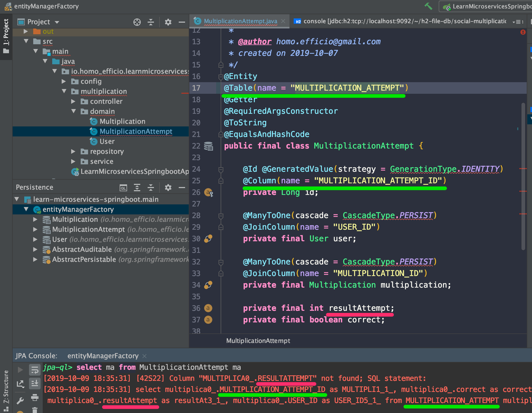Click the relationship gutter icon on line 30
Image resolution: width=532 pixels, height=413 pixels.
[x=208, y=239]
